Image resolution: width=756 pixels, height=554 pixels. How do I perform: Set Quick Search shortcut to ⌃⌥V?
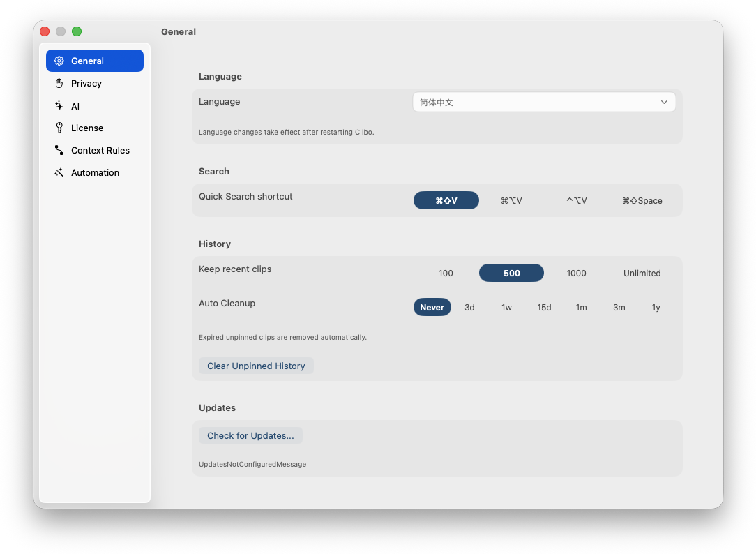pos(577,200)
